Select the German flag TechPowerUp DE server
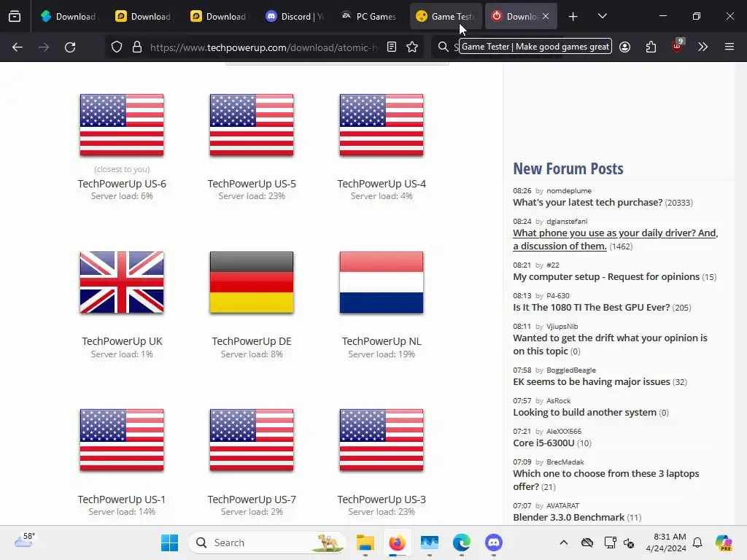 point(252,282)
